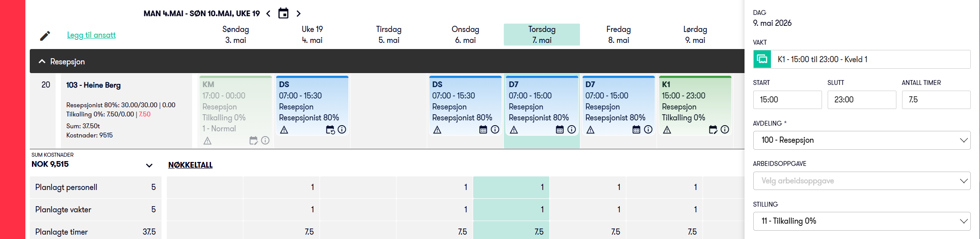980x239 pixels.
Task: Select the Torsdag 7. mai column header
Action: 542,35
